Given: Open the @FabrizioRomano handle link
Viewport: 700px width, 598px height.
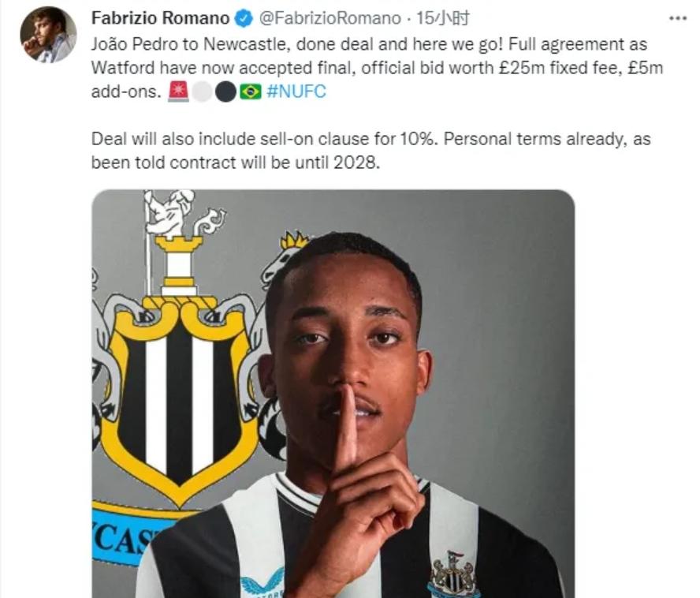Looking at the screenshot, I should 330,18.
